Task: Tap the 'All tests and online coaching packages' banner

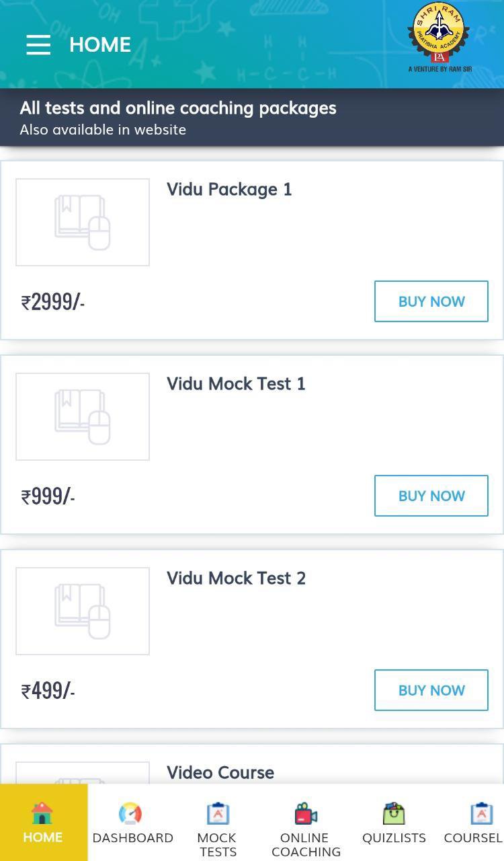Action: 178,117
